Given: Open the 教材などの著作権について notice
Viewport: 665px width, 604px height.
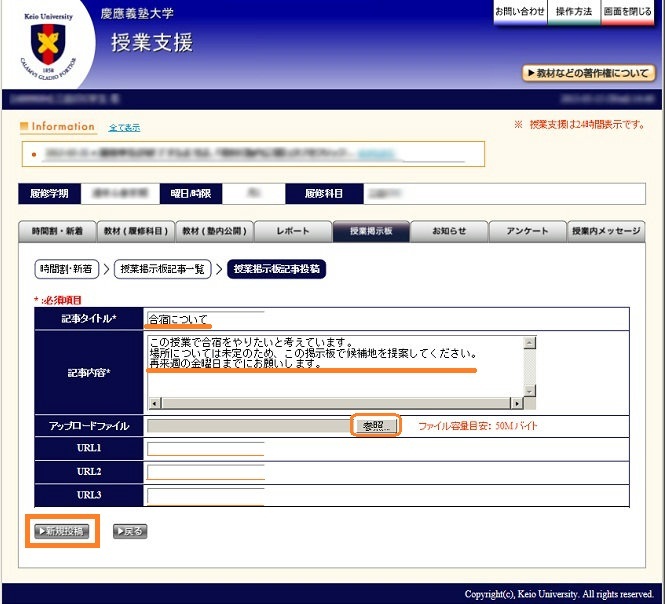Looking at the screenshot, I should point(588,73).
